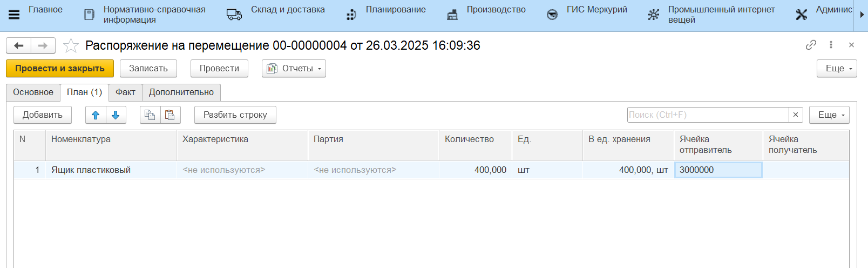Get document link via chain icon
This screenshot has width=868, height=268.
[811, 45]
